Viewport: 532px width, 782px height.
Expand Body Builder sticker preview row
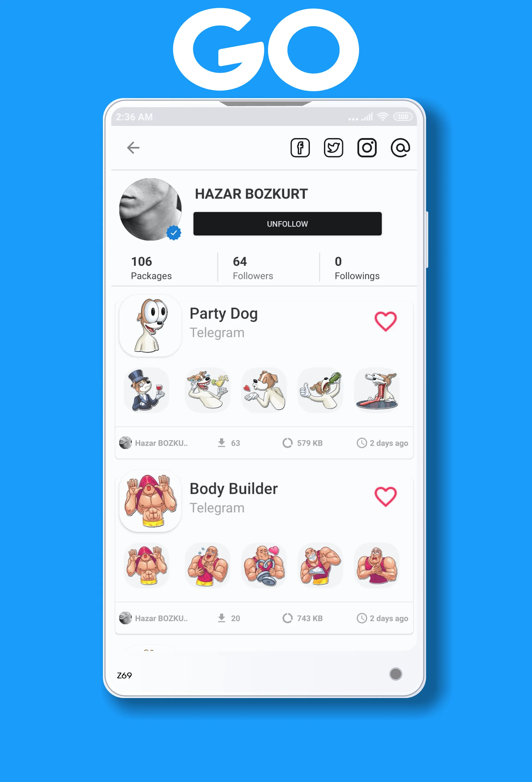(265, 565)
